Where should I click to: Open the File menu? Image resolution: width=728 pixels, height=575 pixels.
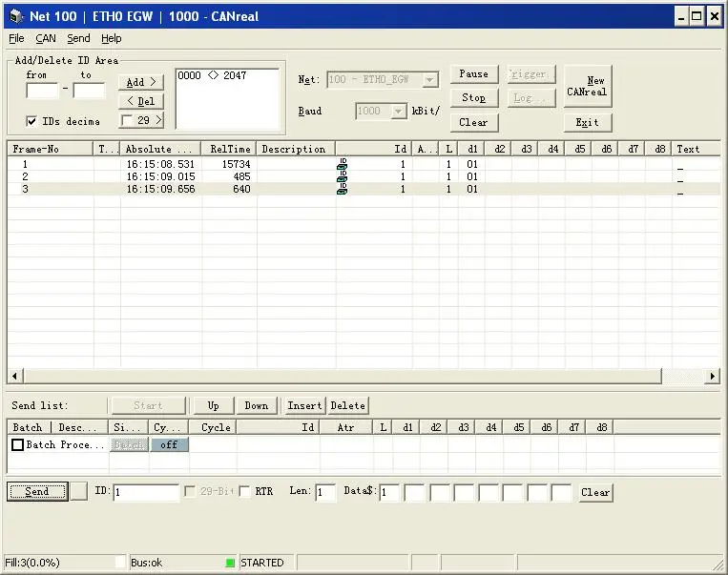[x=16, y=38]
